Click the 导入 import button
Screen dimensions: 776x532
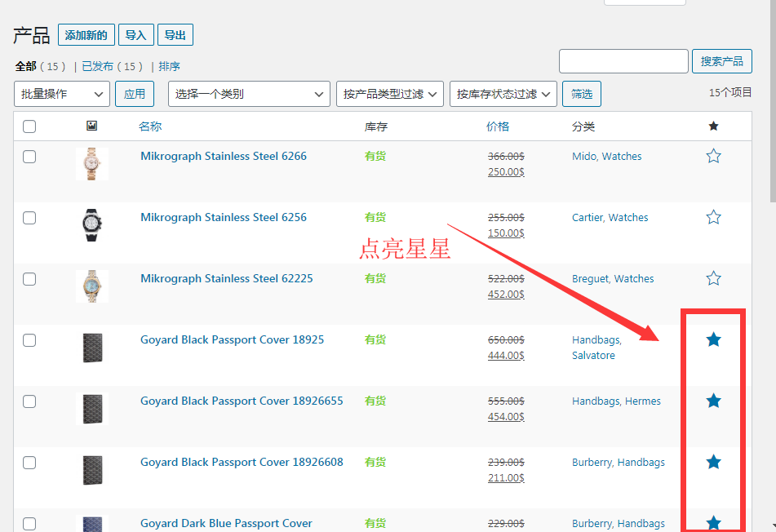135,35
